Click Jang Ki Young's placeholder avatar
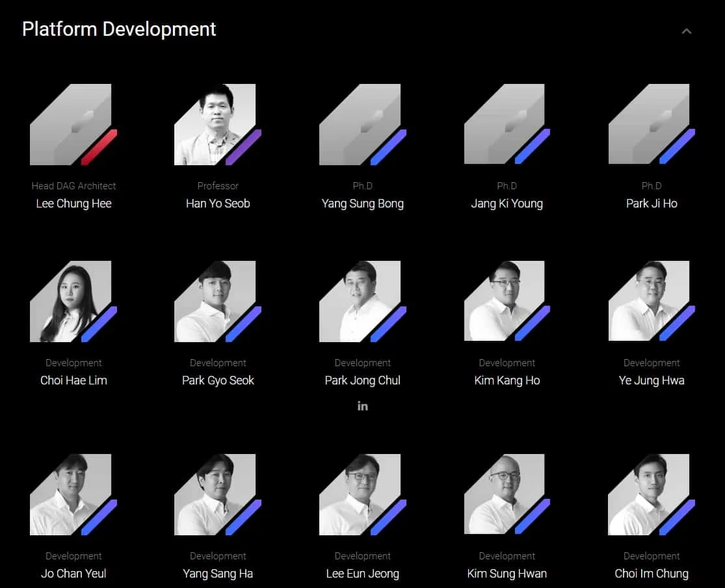The height and width of the screenshot is (588, 725). click(x=507, y=124)
